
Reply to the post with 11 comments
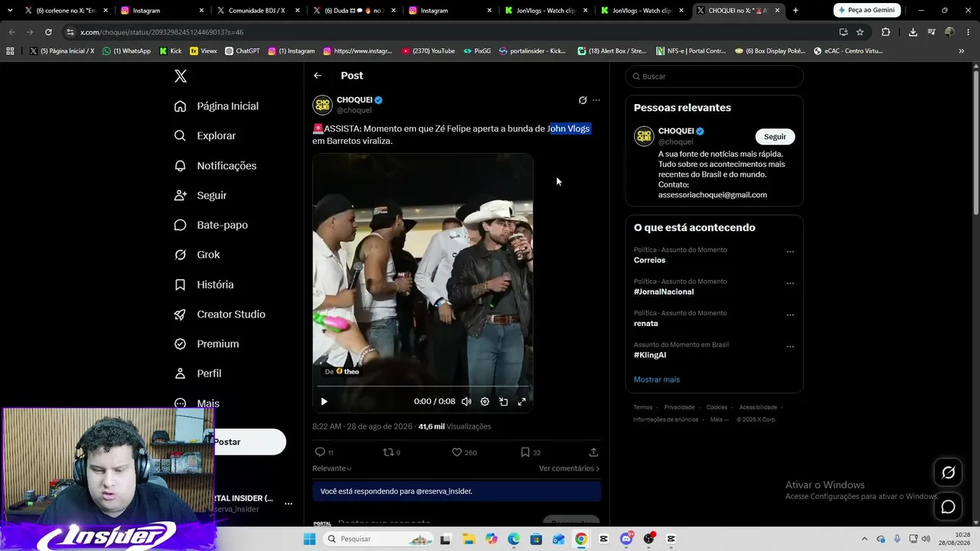(325, 452)
